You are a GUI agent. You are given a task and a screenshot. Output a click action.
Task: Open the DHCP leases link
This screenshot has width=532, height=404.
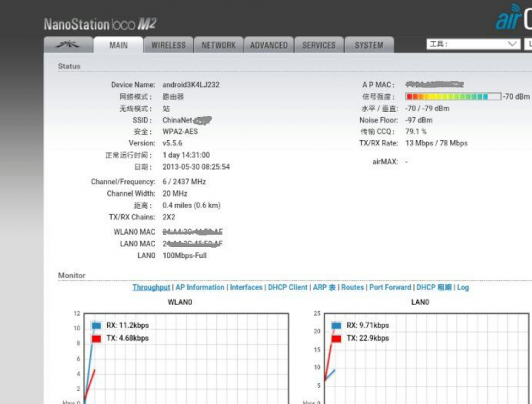pos(434,288)
